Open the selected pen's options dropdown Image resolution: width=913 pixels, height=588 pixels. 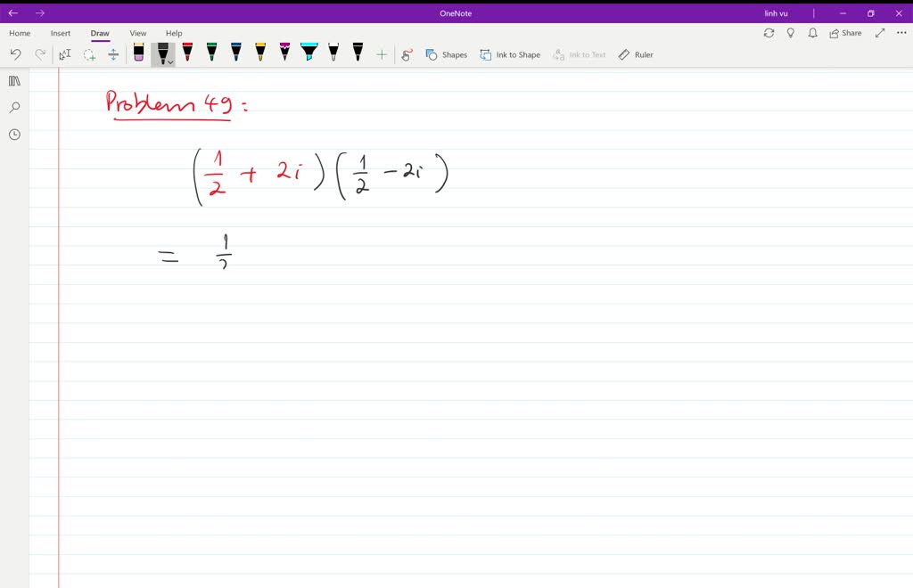tap(169, 62)
